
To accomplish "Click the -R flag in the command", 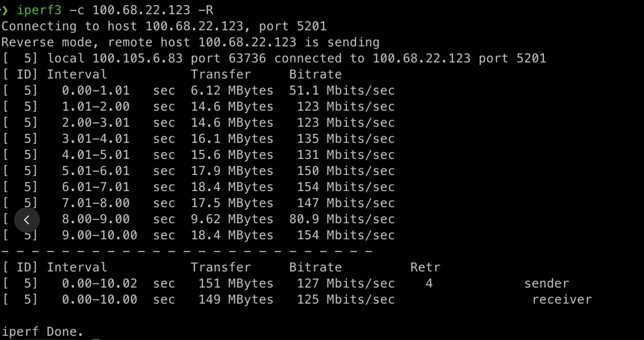I will click(x=205, y=10).
